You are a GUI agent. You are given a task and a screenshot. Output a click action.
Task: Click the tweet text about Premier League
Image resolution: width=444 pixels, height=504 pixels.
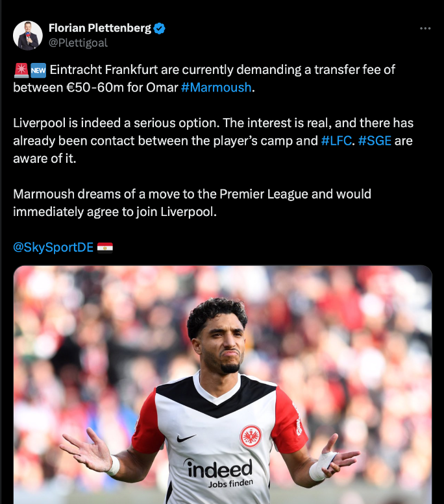tap(192, 203)
